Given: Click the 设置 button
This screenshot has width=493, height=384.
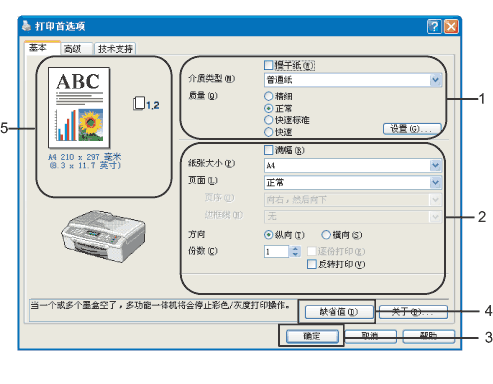Looking at the screenshot, I should point(412,129).
